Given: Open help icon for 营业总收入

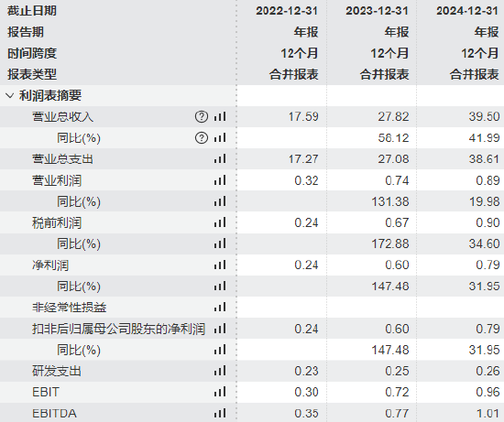Looking at the screenshot, I should [202, 116].
